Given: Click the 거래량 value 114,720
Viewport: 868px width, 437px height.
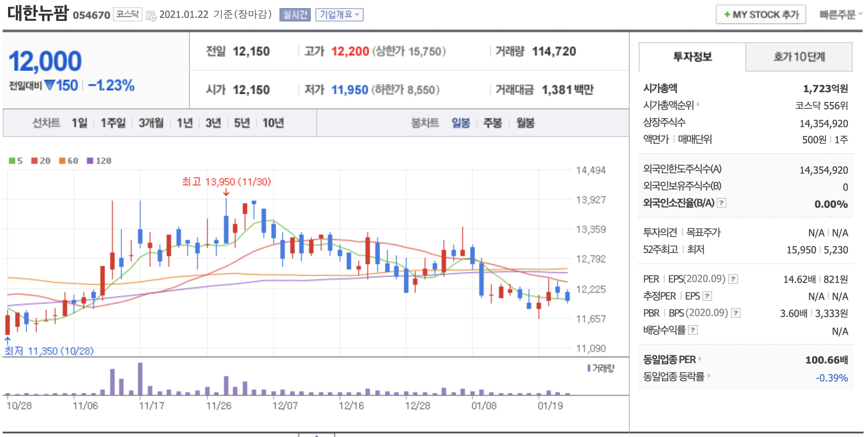Looking at the screenshot, I should point(554,51).
